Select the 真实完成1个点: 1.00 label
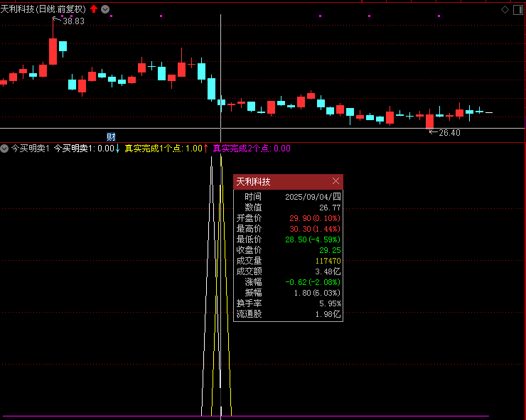 (x=163, y=149)
